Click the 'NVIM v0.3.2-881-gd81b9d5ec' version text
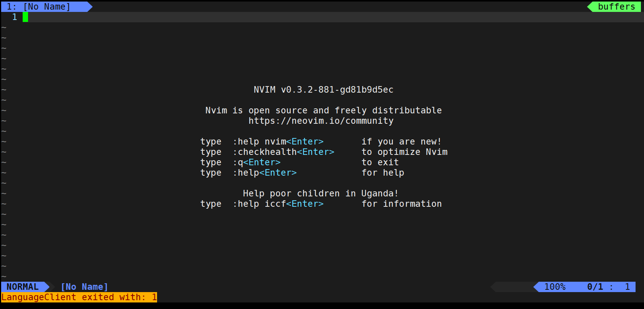The height and width of the screenshot is (309, 644). tap(323, 90)
